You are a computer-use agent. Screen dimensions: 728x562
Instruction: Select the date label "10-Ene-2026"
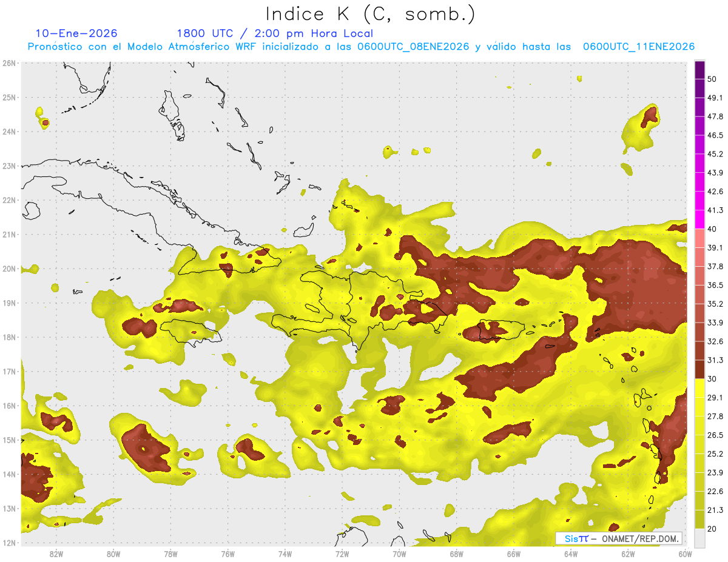point(76,33)
